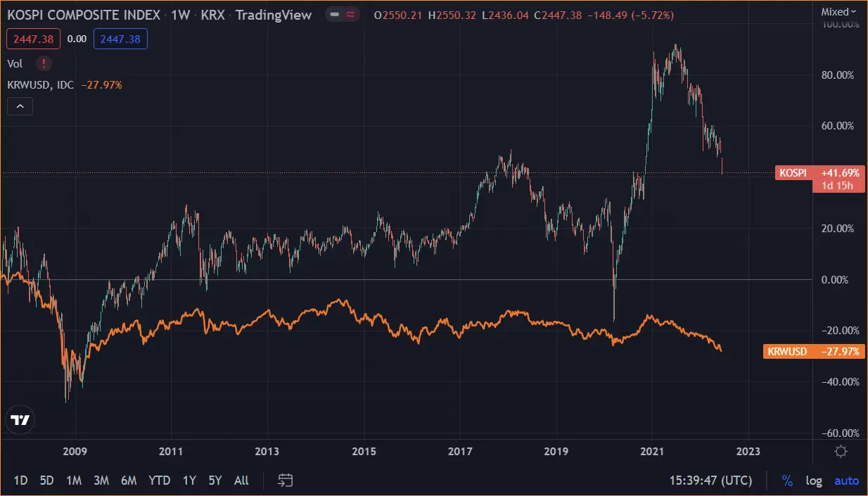This screenshot has width=868, height=496.
Task: Click the volume error warning icon
Action: click(x=44, y=64)
